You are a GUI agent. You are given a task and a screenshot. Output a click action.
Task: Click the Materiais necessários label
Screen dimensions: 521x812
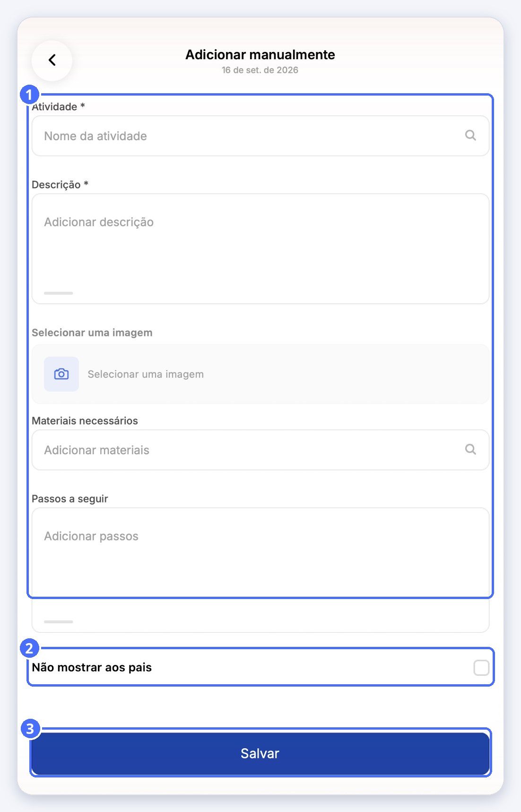[85, 421]
